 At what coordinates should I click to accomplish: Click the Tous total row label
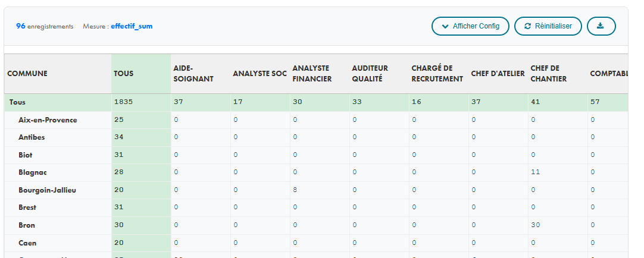[17, 102]
